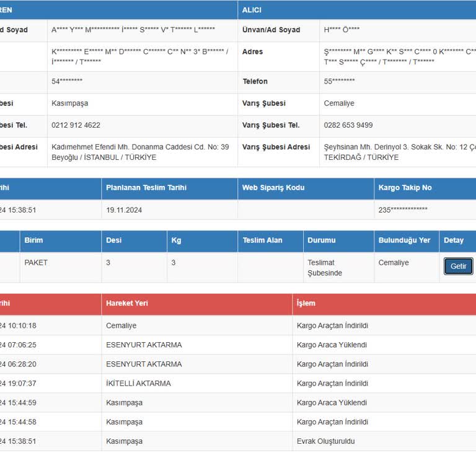
Task: Select Cemaliye in Bulunduğu Yer column
Action: tap(394, 263)
